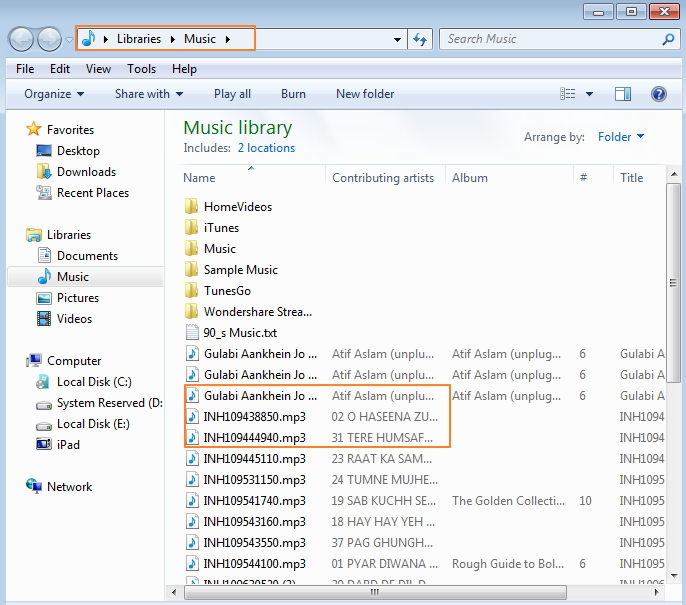The width and height of the screenshot is (686, 605).
Task: Toggle the preview pane
Action: [623, 94]
